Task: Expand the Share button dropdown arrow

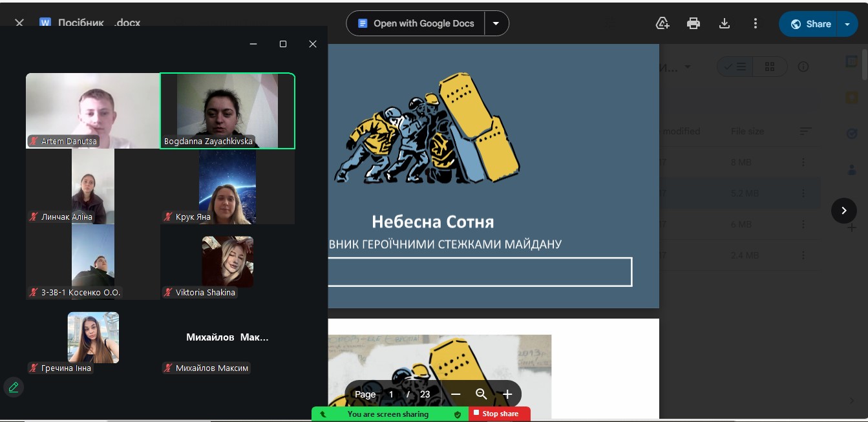Action: pos(847,25)
